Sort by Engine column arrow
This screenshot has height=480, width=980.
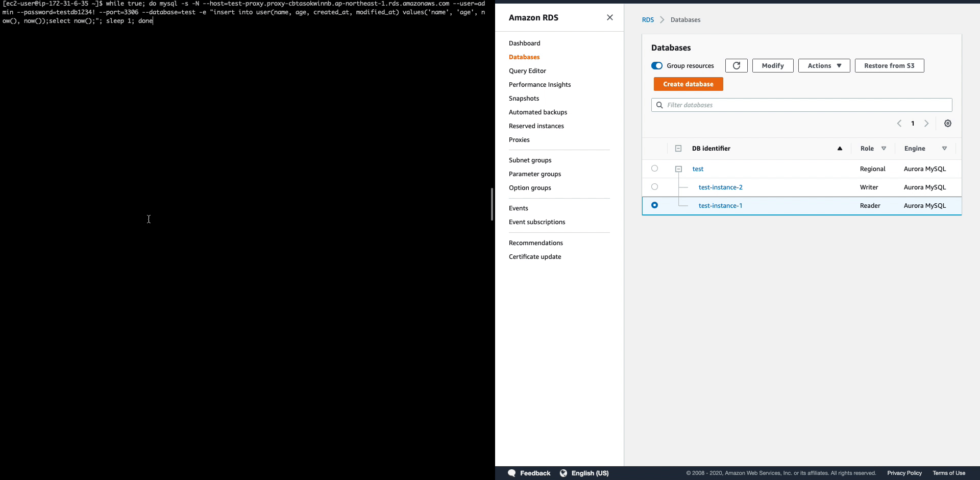[944, 148]
